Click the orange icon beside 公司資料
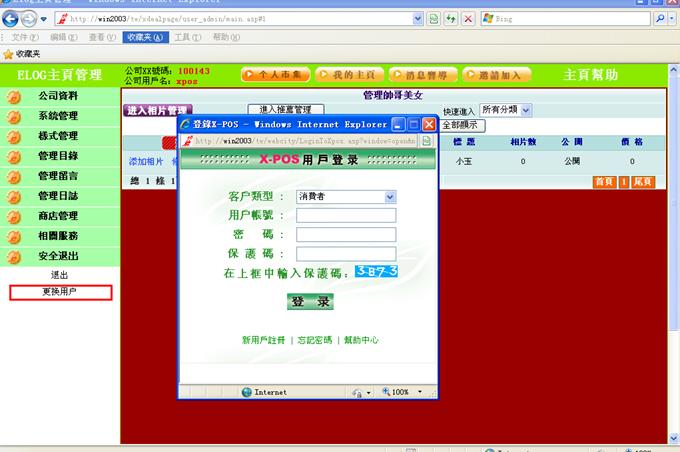 coord(14,97)
